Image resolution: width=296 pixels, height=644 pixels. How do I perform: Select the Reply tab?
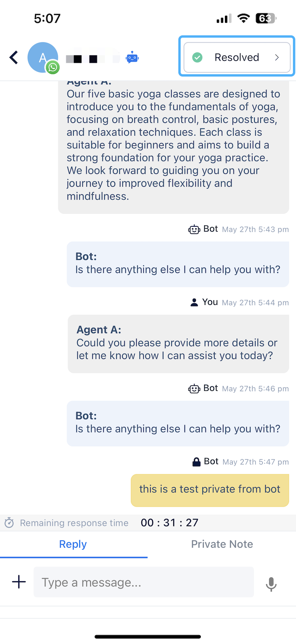(x=73, y=544)
